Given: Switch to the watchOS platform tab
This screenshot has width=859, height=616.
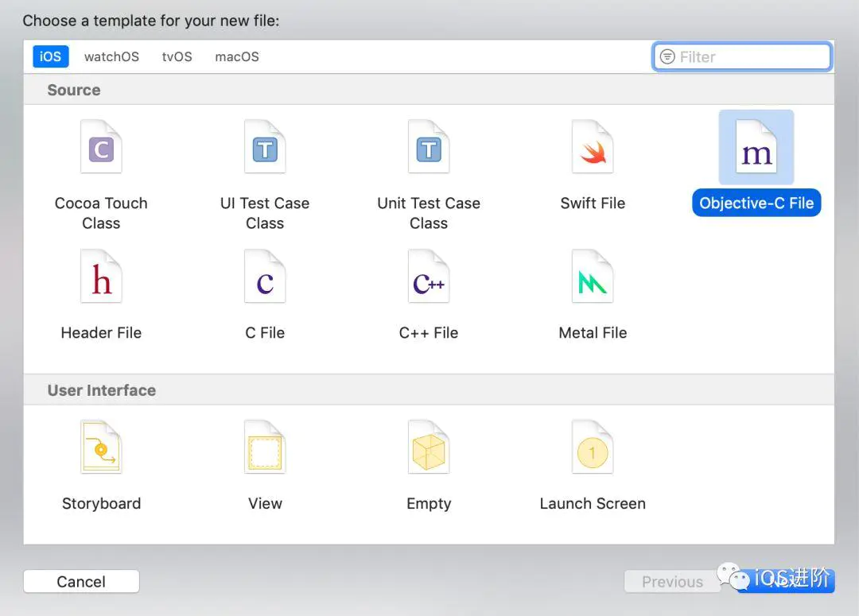Looking at the screenshot, I should (112, 56).
